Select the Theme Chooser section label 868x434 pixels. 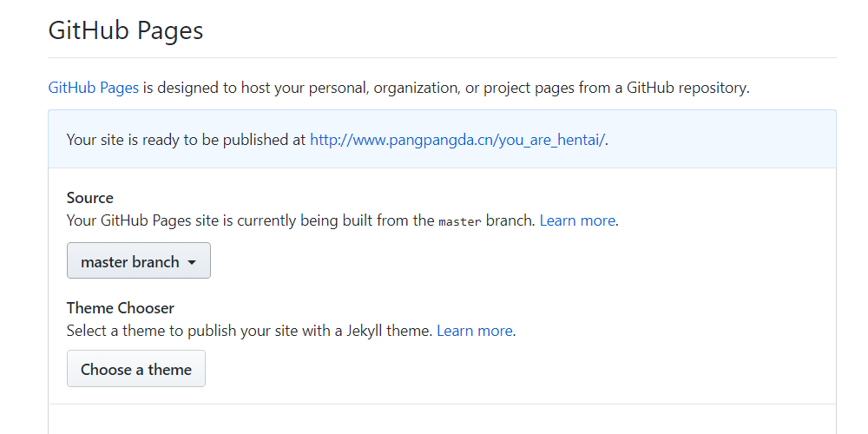tap(120, 308)
